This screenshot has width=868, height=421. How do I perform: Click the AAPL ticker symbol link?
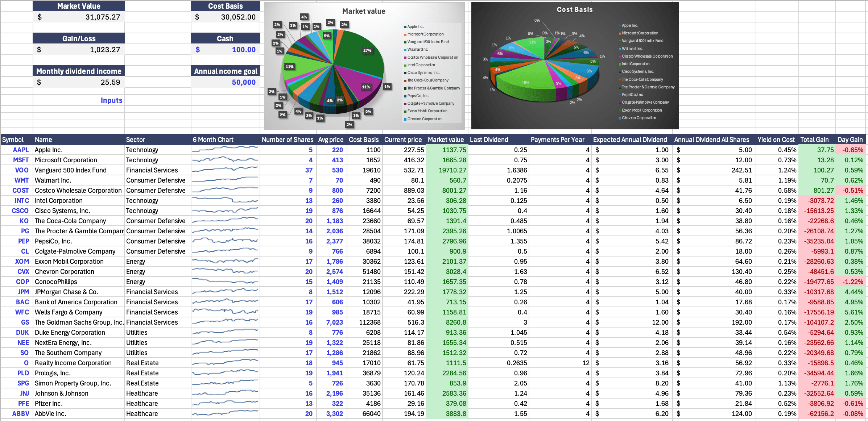21,150
